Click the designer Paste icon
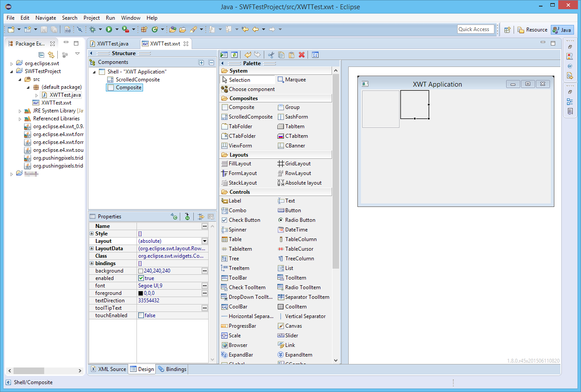Screen dimensions: 581x392 pyautogui.click(x=291, y=55)
